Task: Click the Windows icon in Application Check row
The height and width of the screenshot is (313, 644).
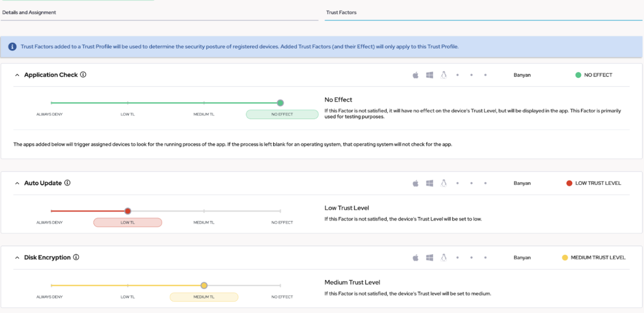Action: coord(430,75)
